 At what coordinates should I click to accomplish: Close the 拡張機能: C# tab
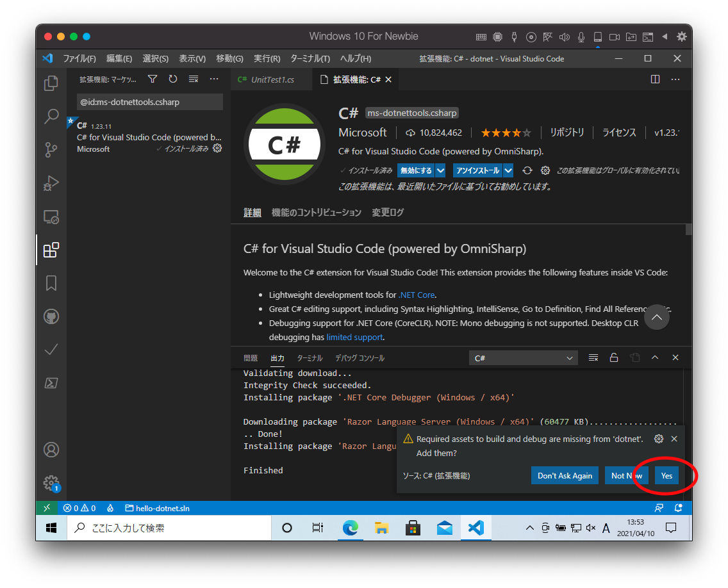(x=388, y=80)
